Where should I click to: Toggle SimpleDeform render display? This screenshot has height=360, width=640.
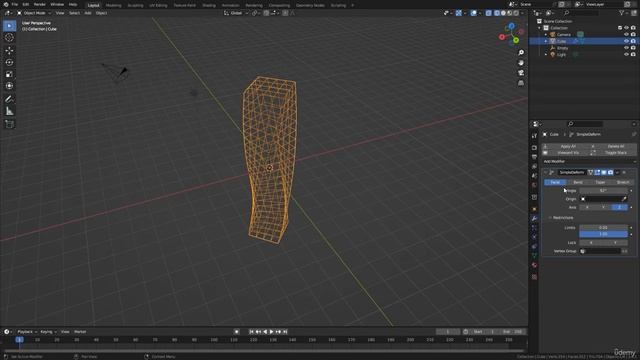pos(610,173)
